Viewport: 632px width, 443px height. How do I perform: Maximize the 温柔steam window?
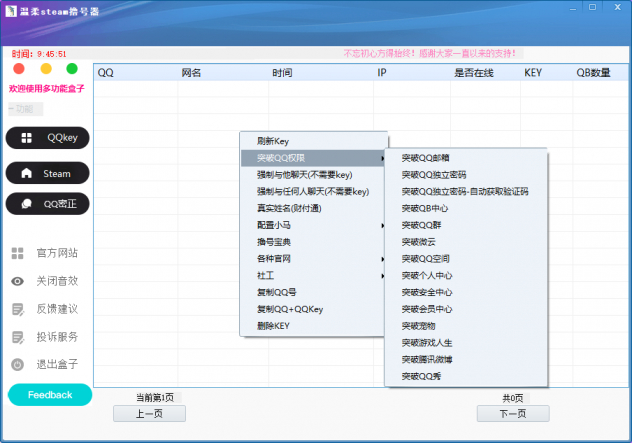point(592,7)
